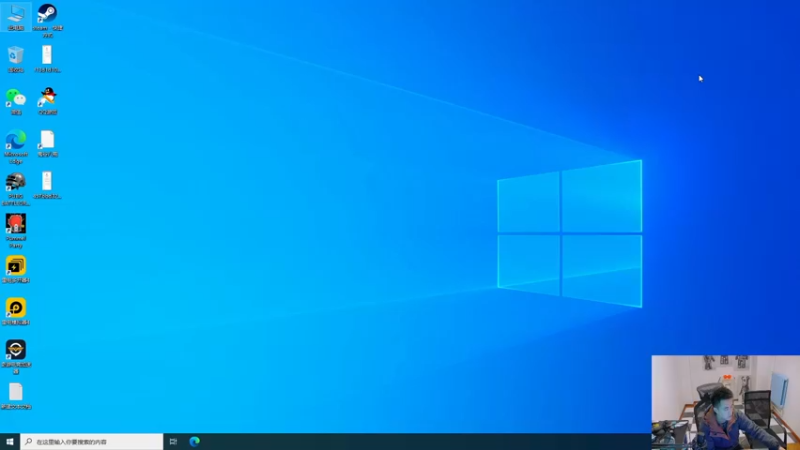This screenshot has width=800, height=450.
Task: Open Microsoft Edge desktop shortcut
Action: tap(16, 146)
